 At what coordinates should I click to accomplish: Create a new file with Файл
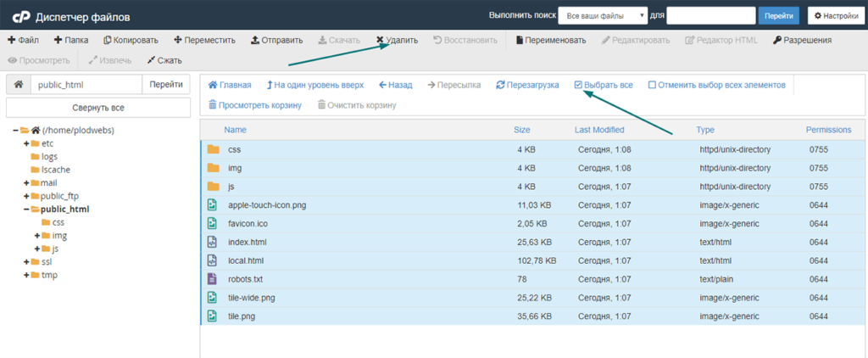pos(23,40)
